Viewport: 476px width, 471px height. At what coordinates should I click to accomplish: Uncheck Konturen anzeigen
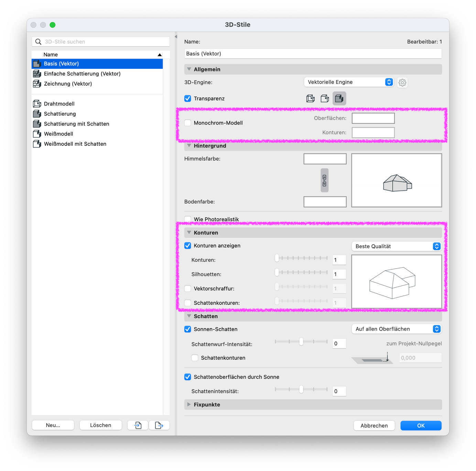click(x=188, y=246)
